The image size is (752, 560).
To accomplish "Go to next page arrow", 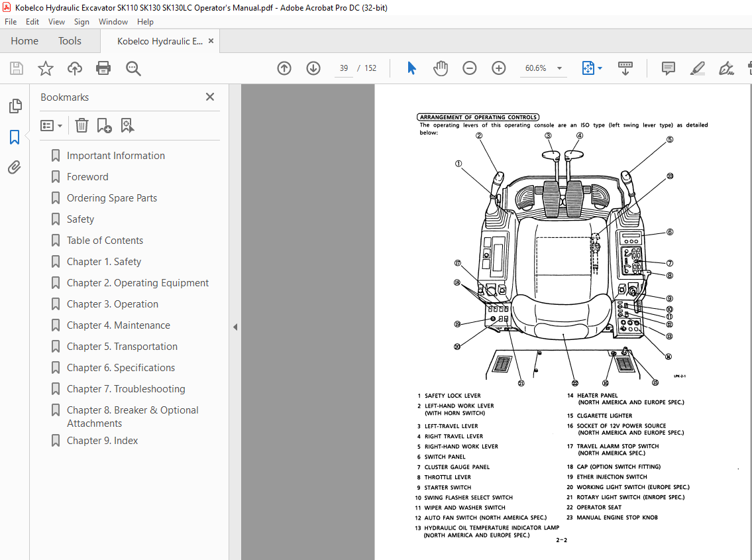I will click(313, 68).
